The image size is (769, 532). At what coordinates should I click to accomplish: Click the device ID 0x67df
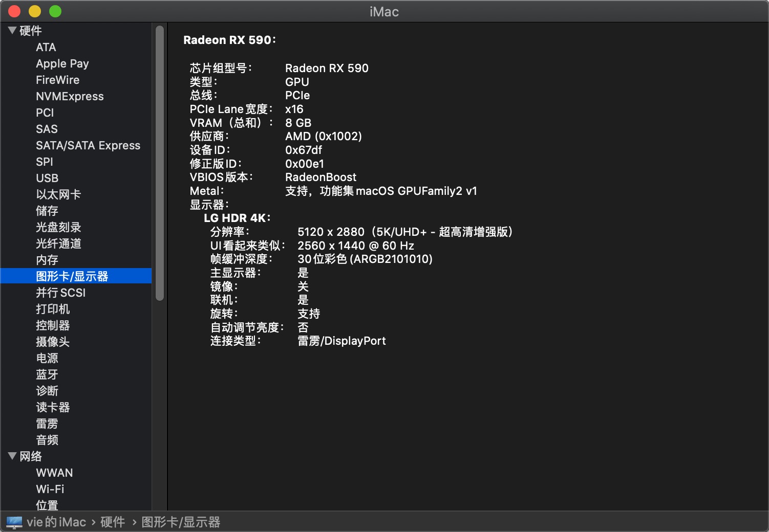pyautogui.click(x=304, y=150)
